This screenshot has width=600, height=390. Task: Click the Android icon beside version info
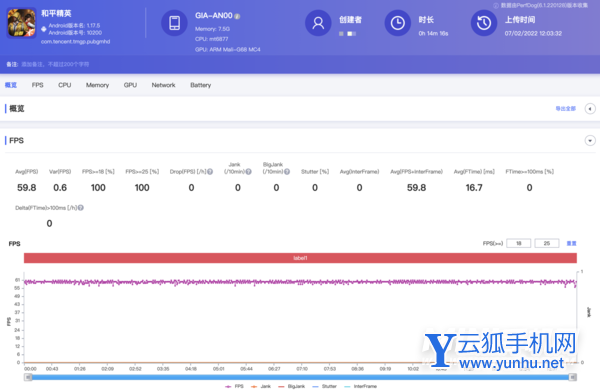(44, 29)
